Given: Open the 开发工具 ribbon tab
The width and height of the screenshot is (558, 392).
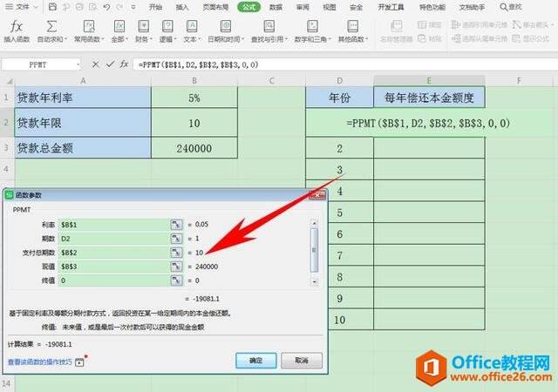Looking at the screenshot, I should click(x=391, y=7).
